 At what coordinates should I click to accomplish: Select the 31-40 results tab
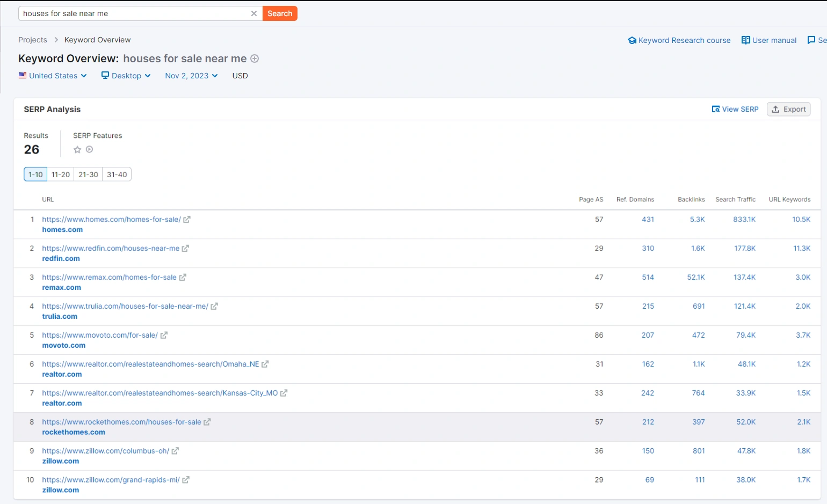point(117,174)
